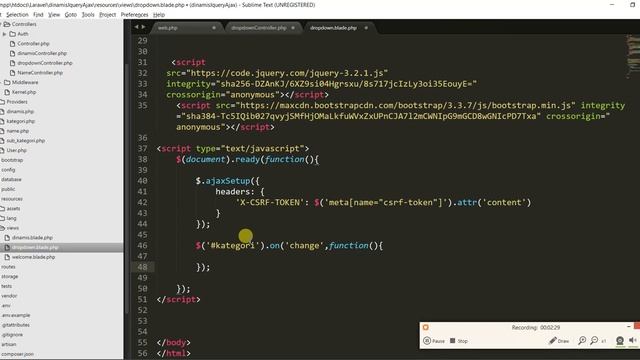Expand the routes folder
Screen dimensions: 640x360
click(x=8, y=267)
